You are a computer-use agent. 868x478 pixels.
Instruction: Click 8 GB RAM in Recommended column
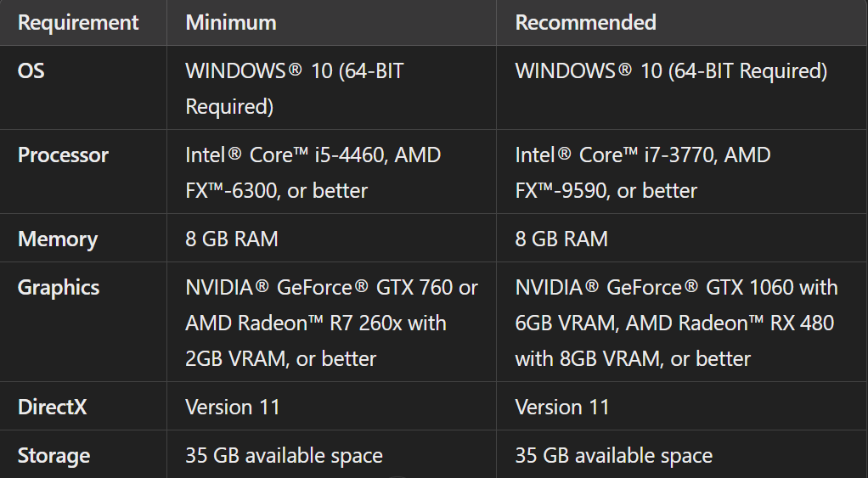point(561,239)
